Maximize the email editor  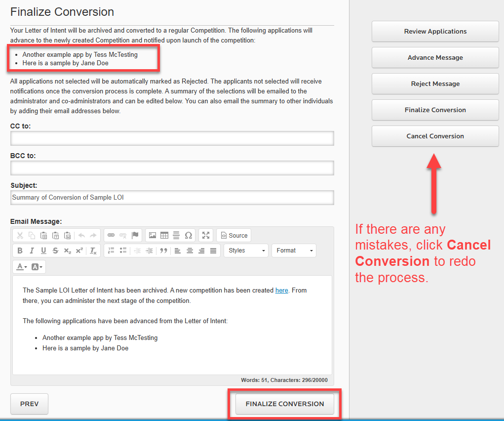(x=207, y=235)
